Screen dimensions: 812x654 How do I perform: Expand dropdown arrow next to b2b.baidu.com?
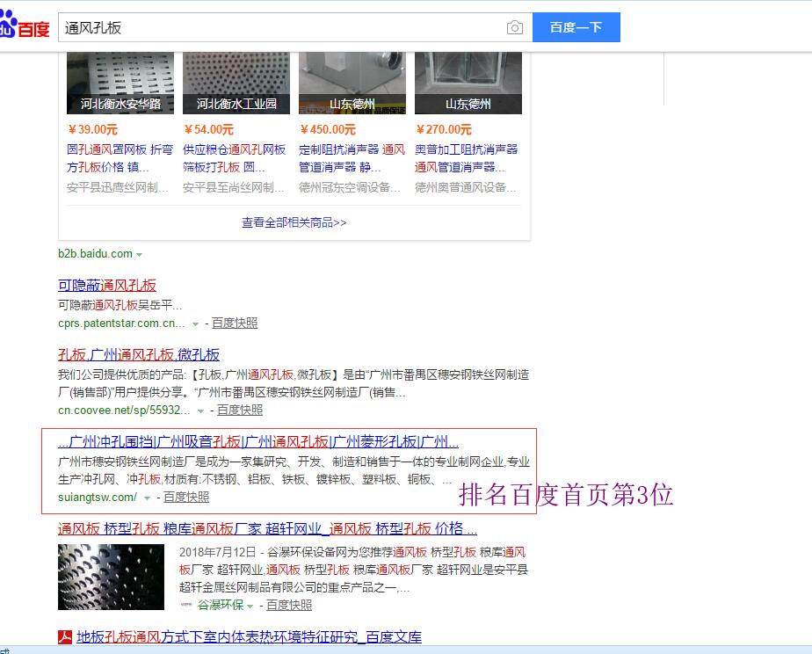pos(140,254)
